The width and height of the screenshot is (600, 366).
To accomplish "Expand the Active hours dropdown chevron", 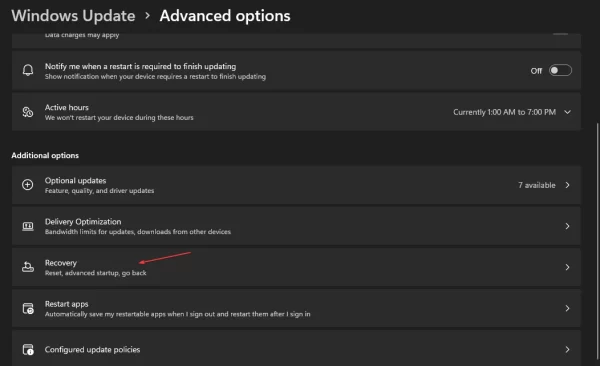I will pyautogui.click(x=567, y=112).
